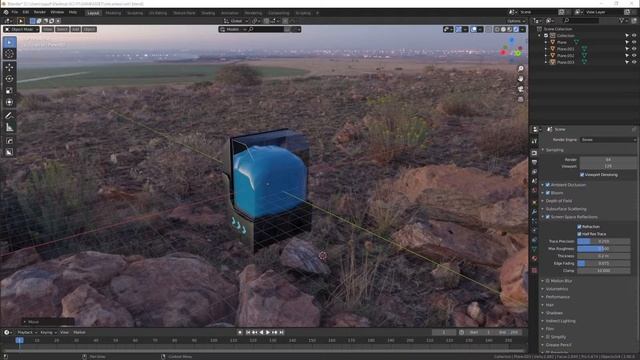Image resolution: width=640 pixels, height=360 pixels.
Task: Open the Object Mode dropdown
Action: coord(21,29)
